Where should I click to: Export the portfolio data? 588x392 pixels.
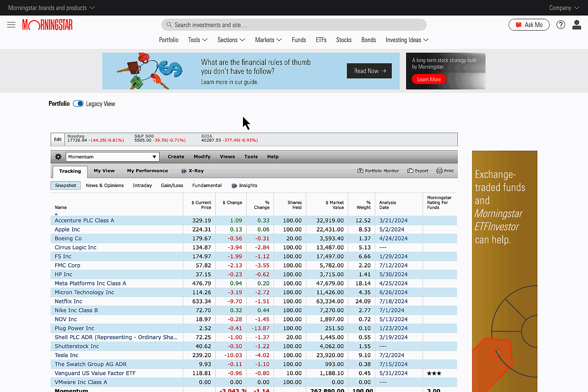(x=418, y=171)
